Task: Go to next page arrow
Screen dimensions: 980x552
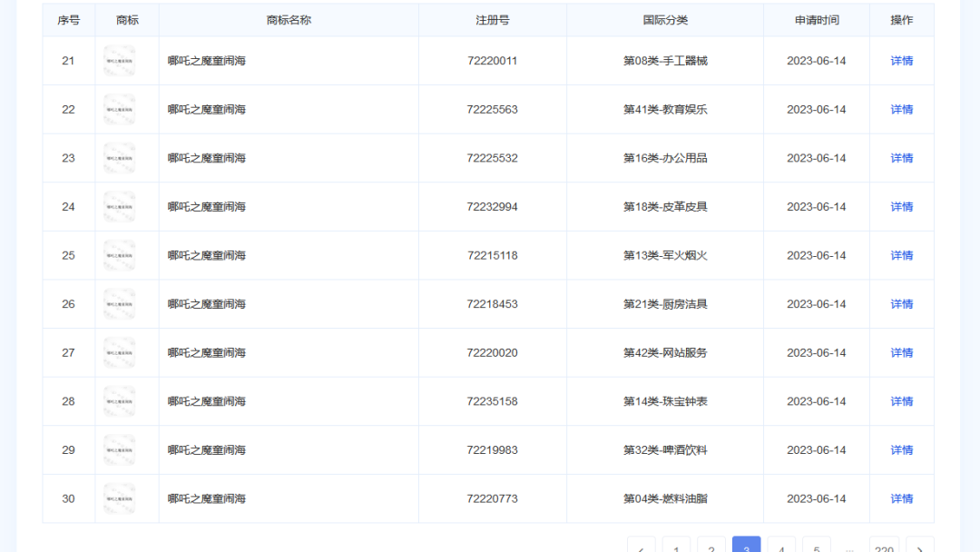Action: (x=919, y=547)
